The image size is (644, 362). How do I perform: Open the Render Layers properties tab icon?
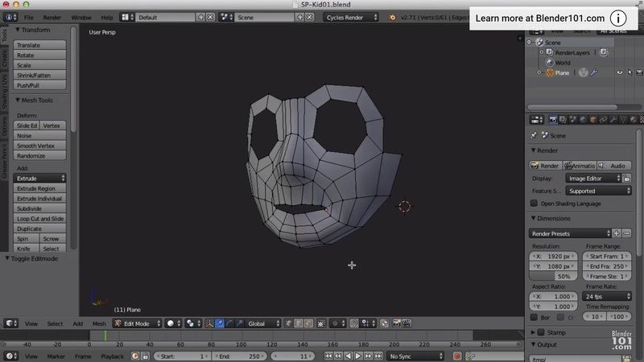[563, 120]
